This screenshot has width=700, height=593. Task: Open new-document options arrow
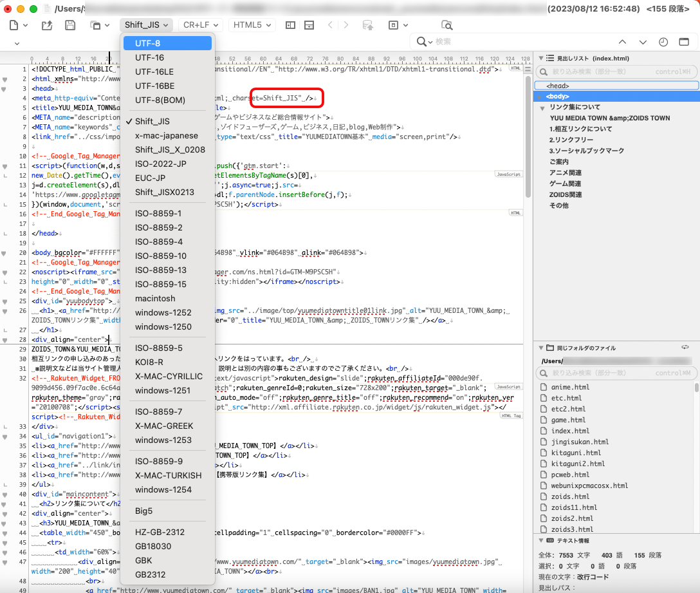(26, 26)
